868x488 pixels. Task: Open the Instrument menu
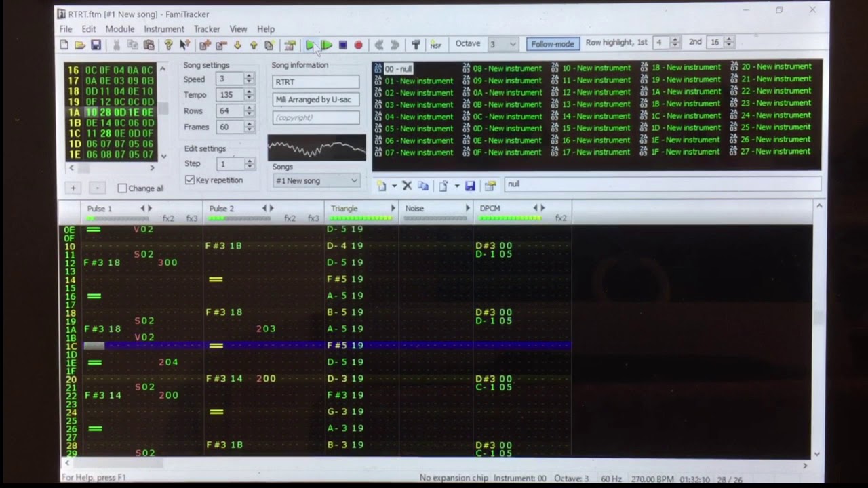click(163, 29)
